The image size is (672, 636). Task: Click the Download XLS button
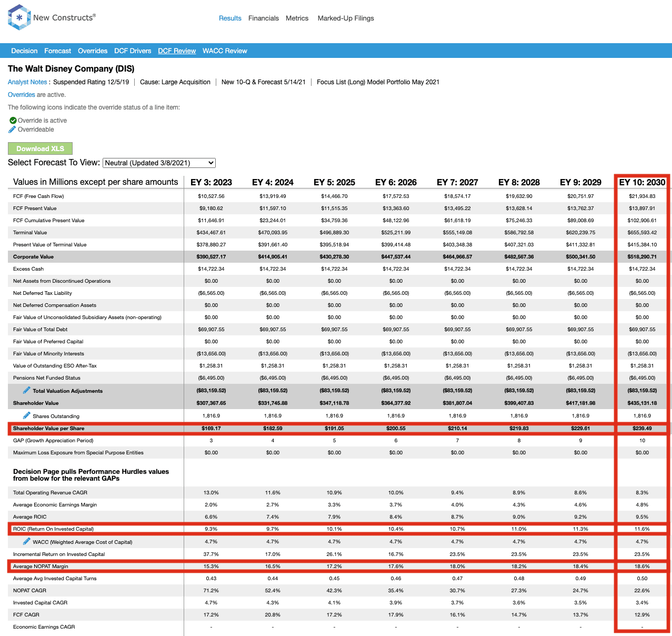40,148
